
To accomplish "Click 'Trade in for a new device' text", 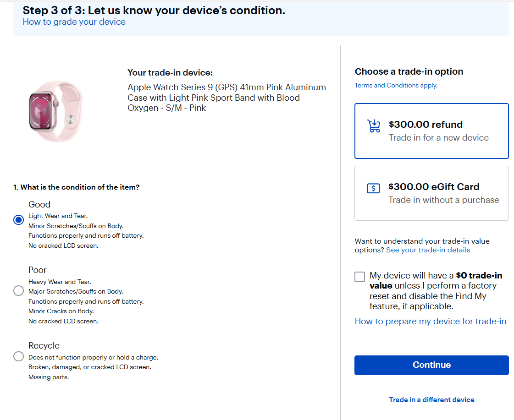I will [x=438, y=138].
